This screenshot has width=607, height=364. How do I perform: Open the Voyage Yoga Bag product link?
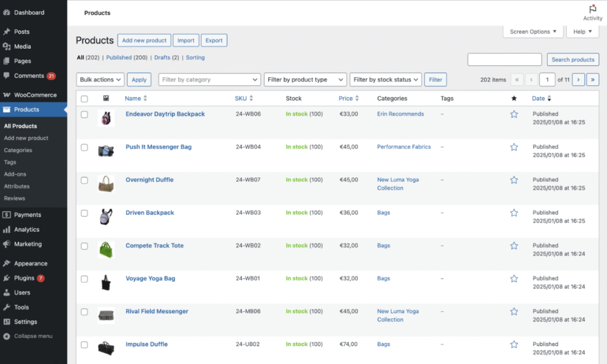tap(150, 279)
